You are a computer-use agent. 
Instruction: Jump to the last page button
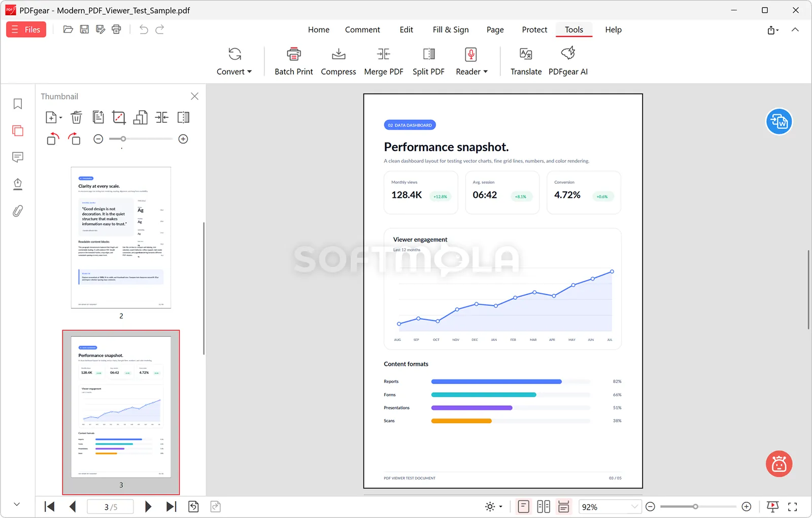click(171, 506)
